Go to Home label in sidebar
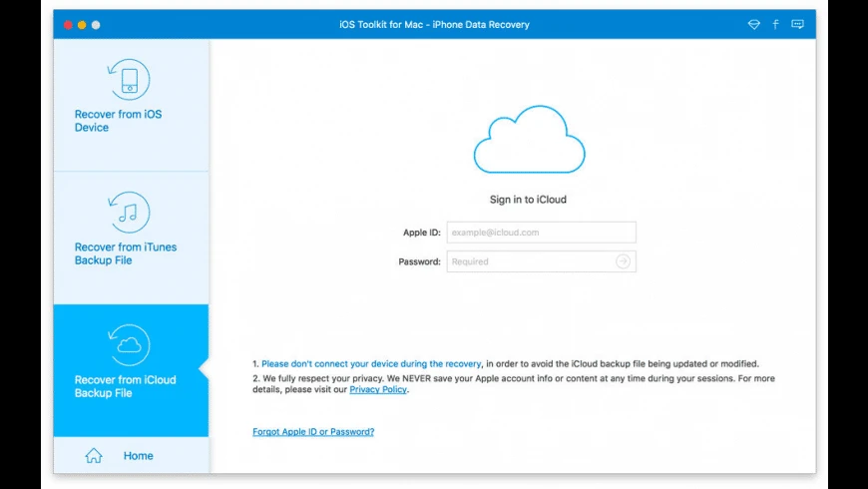The width and height of the screenshot is (868, 489). (139, 456)
